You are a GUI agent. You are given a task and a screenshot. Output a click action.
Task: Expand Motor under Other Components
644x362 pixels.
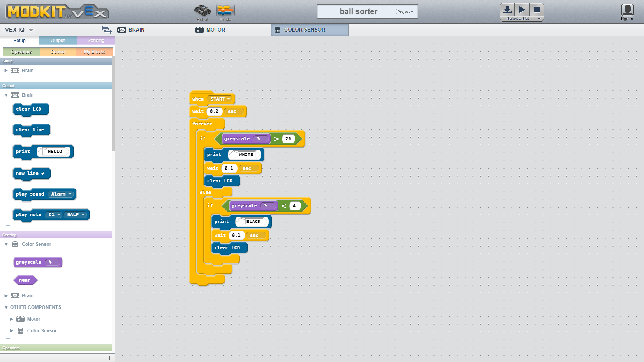tap(11, 319)
